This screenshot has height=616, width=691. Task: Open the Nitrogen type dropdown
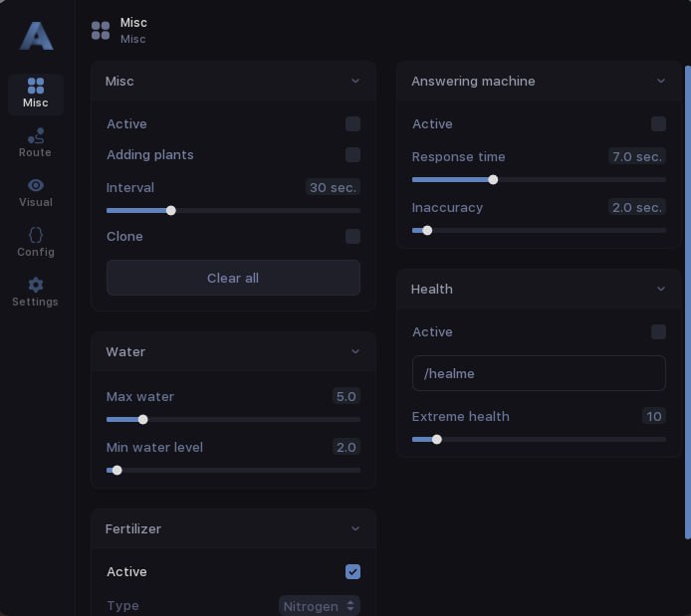(x=319, y=606)
